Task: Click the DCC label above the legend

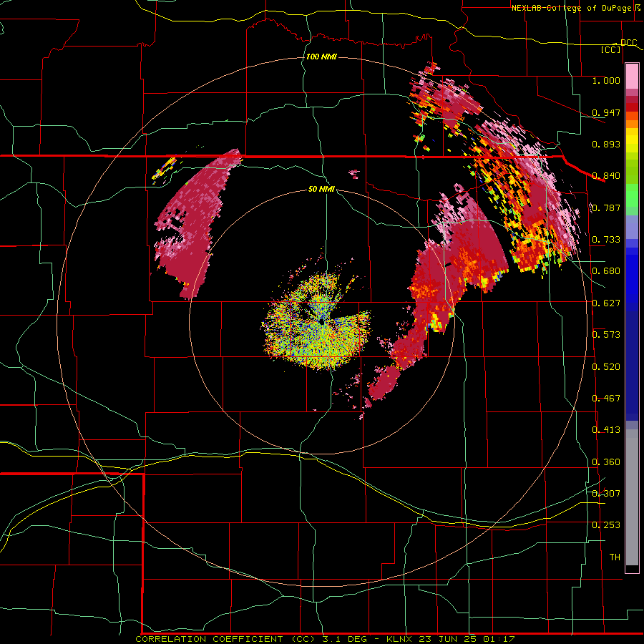Action: click(x=628, y=43)
